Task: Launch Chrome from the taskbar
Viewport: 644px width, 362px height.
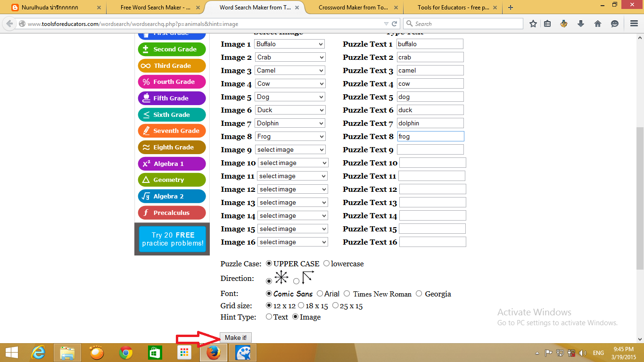Action: [126, 352]
